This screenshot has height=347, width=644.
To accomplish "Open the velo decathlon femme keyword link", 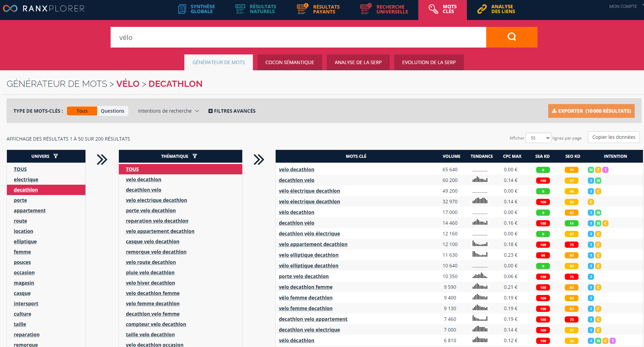I will 306,287.
